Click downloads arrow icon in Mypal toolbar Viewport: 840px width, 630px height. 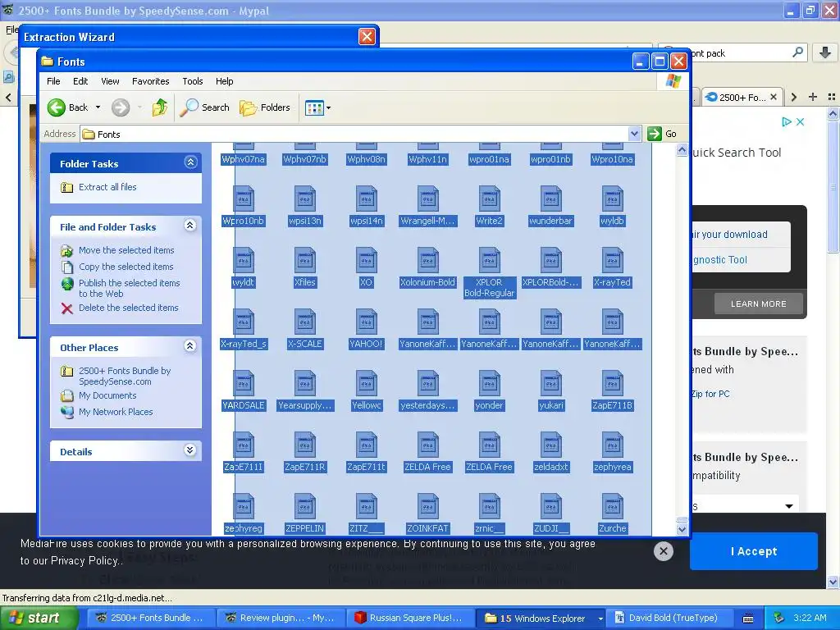[825, 52]
